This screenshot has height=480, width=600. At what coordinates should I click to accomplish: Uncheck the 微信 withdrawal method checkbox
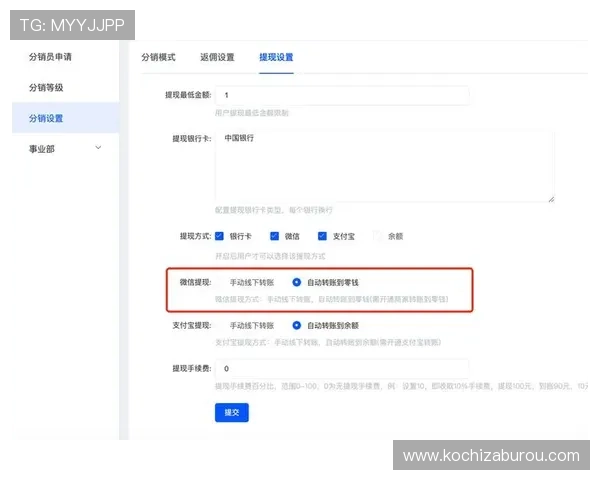pyautogui.click(x=274, y=236)
